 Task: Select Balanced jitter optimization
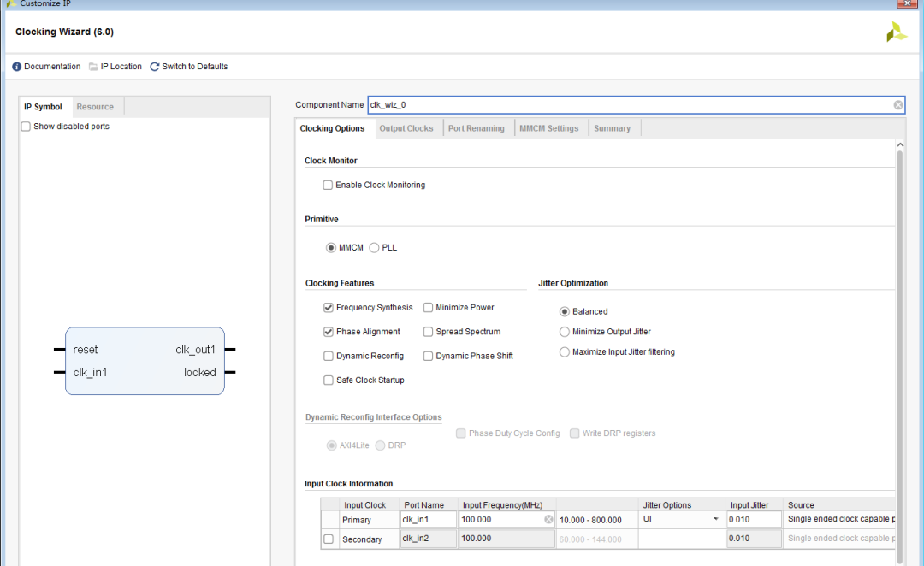565,311
